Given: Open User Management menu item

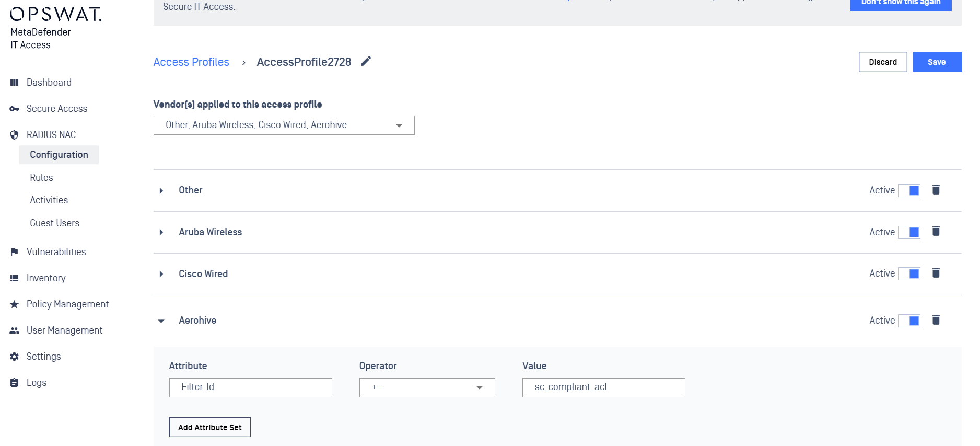Looking at the screenshot, I should click(x=65, y=330).
